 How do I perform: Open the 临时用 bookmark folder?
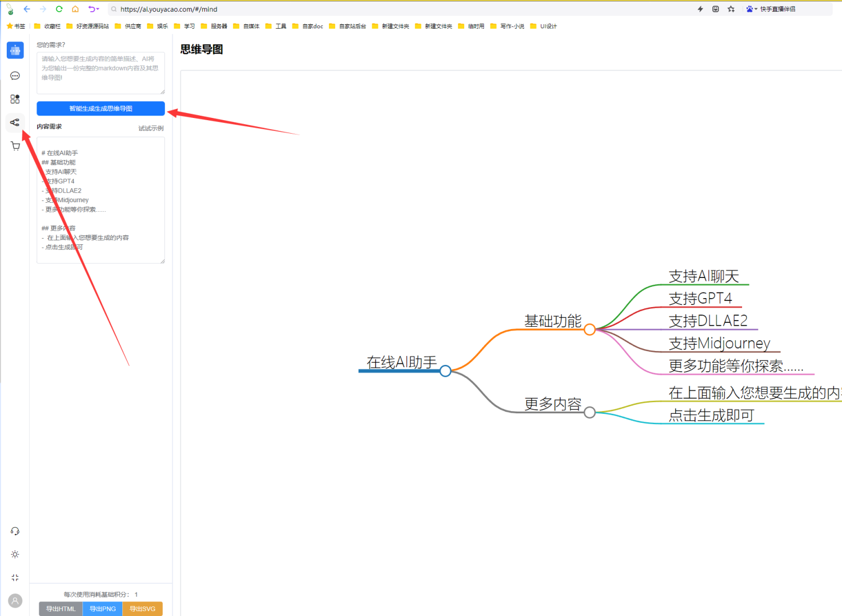pyautogui.click(x=472, y=26)
